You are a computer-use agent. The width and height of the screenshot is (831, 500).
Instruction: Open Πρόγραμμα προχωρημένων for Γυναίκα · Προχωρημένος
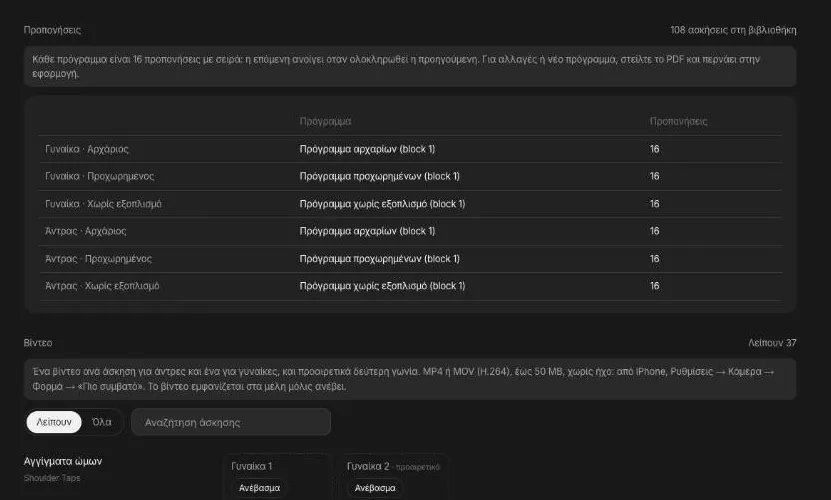tap(379, 176)
